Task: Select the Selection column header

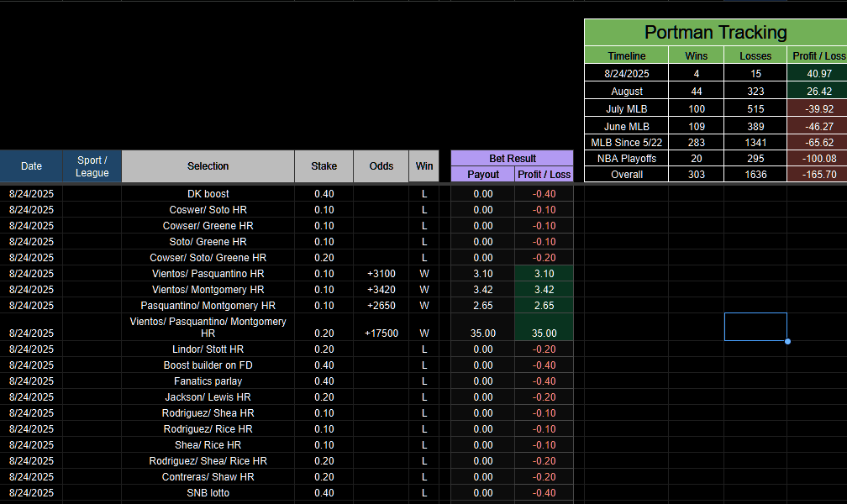Action: click(208, 166)
